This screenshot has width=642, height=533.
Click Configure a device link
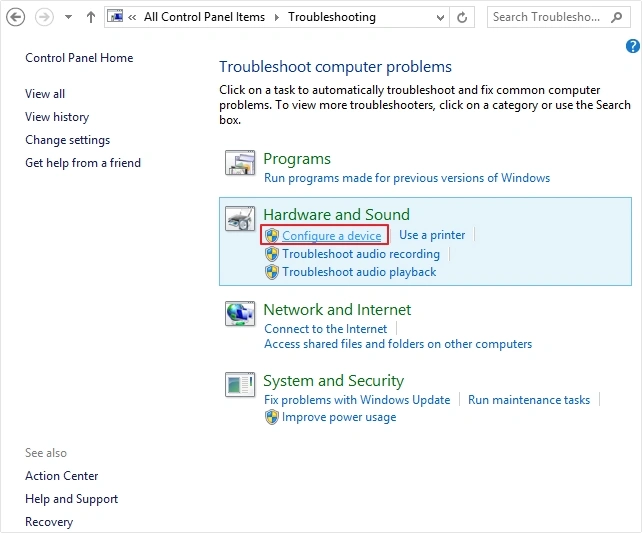pos(332,236)
